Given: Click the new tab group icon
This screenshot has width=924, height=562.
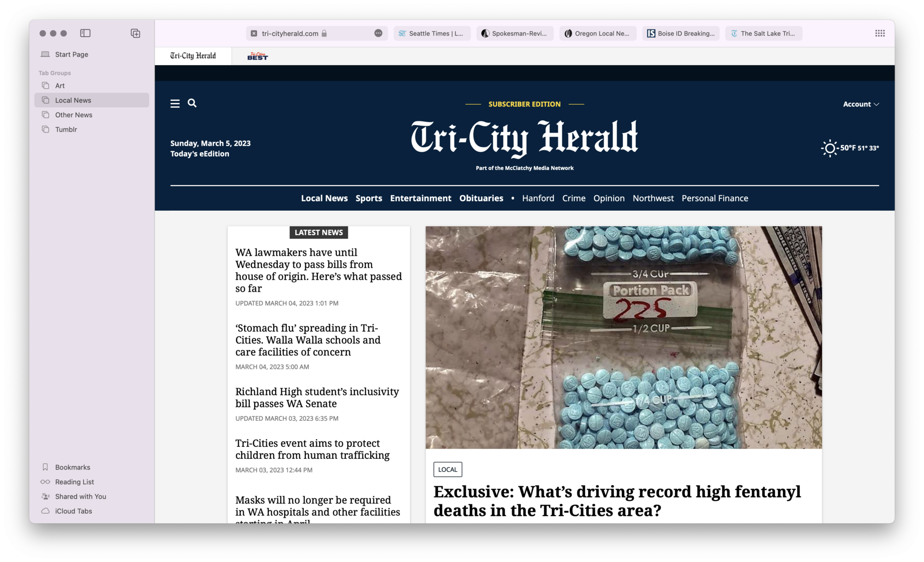Looking at the screenshot, I should (x=135, y=33).
